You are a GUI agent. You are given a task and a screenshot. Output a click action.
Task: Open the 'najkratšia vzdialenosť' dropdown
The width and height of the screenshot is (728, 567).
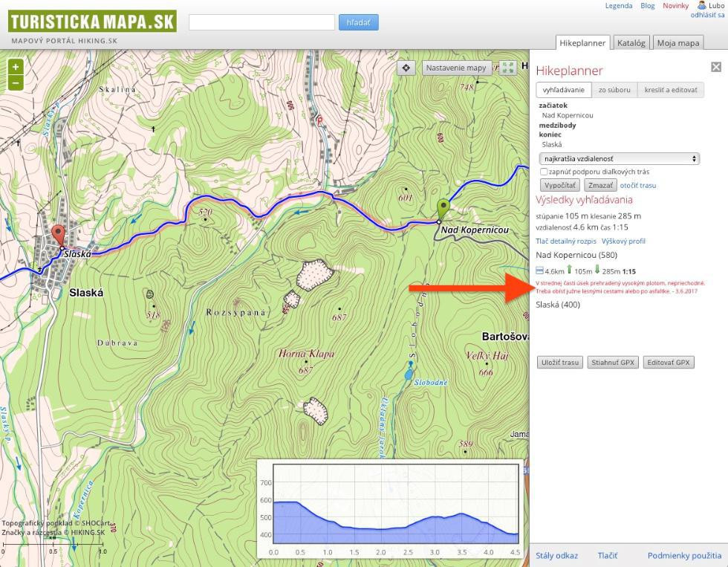[620, 158]
